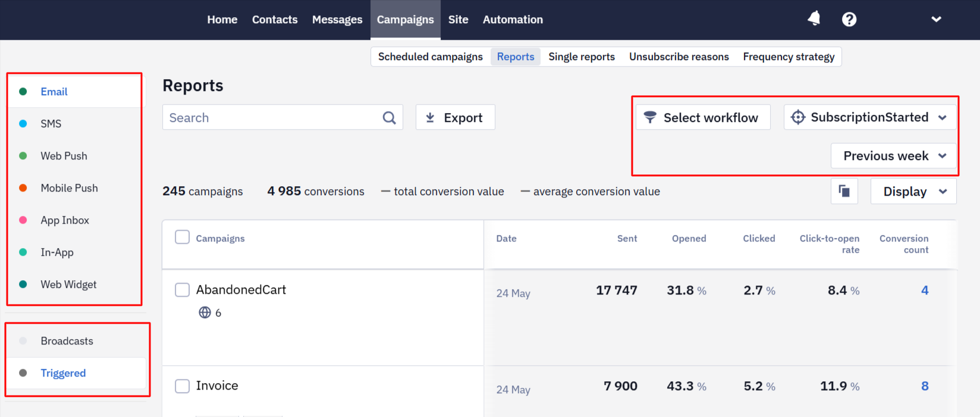Switch to Single reports tab
This screenshot has height=417, width=980.
[x=582, y=57]
